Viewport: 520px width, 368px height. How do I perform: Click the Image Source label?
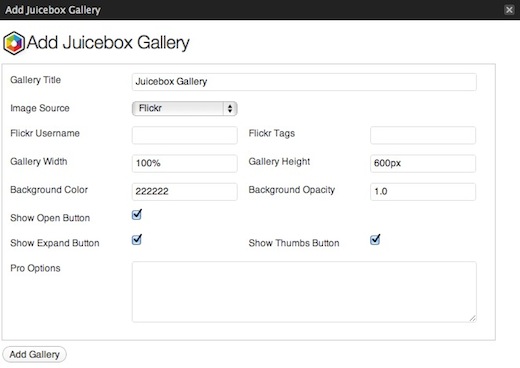click(x=40, y=108)
